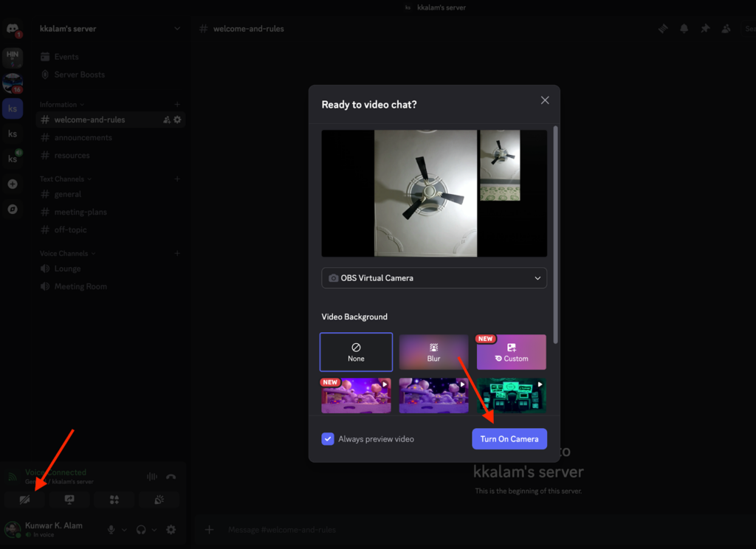The image size is (756, 549).
Task: Open the arrow next to the microphone
Action: [123, 530]
